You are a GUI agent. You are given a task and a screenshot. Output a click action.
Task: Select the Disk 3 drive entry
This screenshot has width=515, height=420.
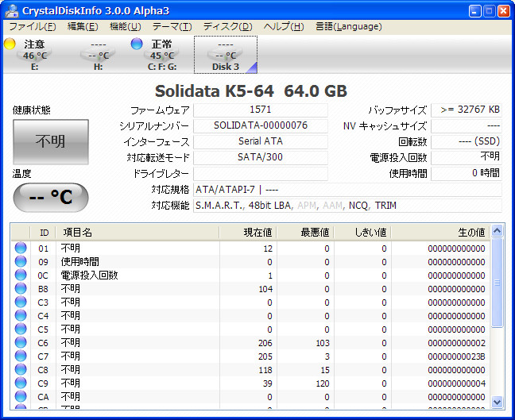[x=226, y=55]
